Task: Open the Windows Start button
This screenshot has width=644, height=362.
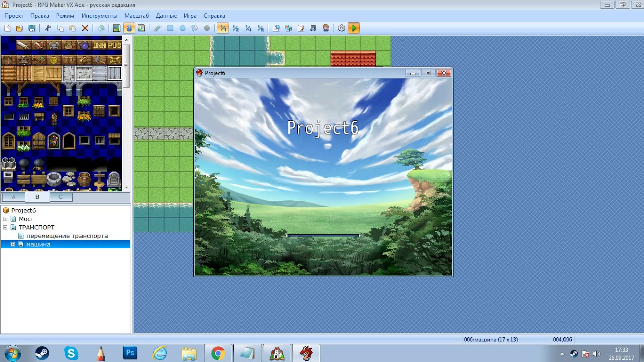Action: tap(12, 353)
